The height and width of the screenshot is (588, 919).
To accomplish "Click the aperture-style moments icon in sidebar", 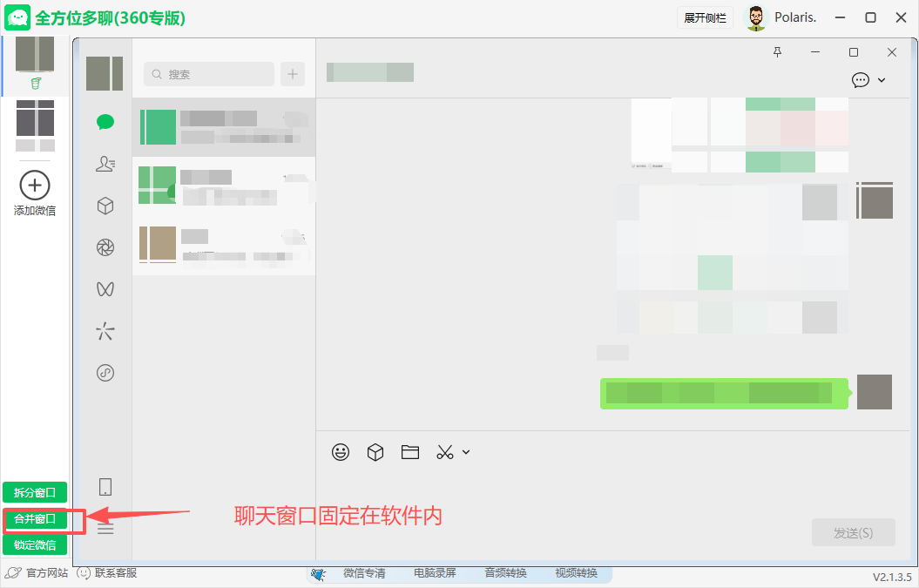I will [x=105, y=247].
